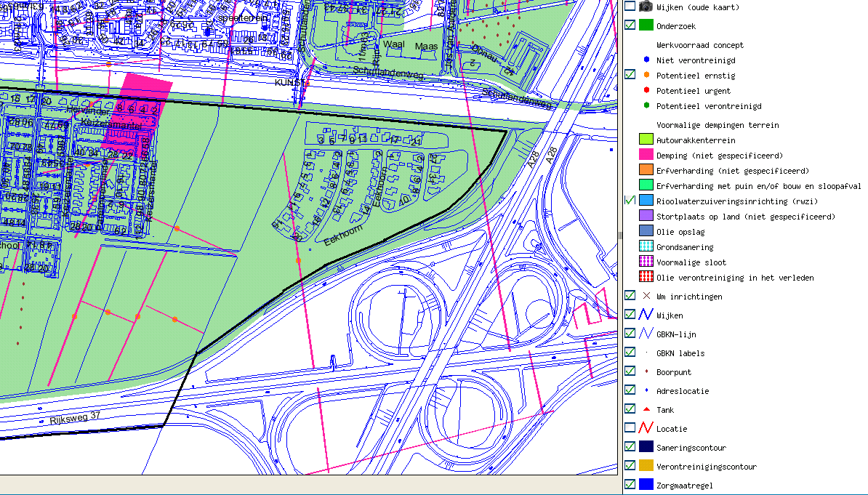Click the thin blue GBKN-lijn line icon
Screen dimensions: 868x495
click(646, 334)
